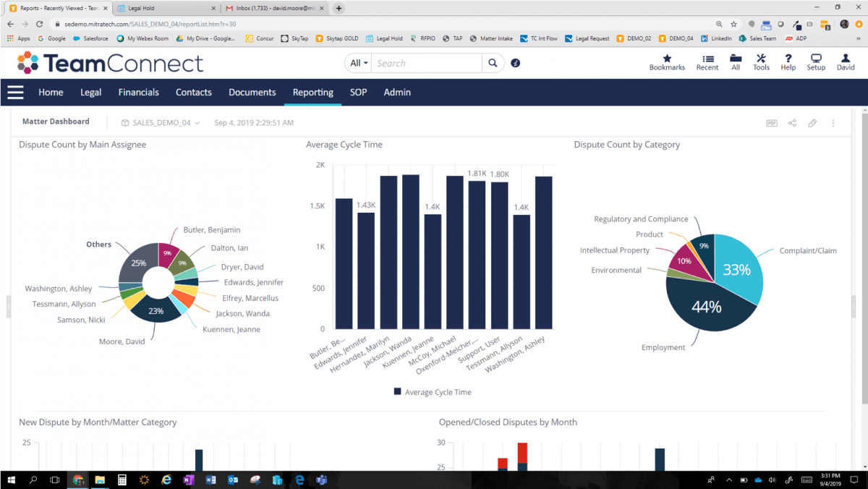Image resolution: width=868 pixels, height=489 pixels.
Task: Open the Salesforce bookmark
Action: point(91,38)
